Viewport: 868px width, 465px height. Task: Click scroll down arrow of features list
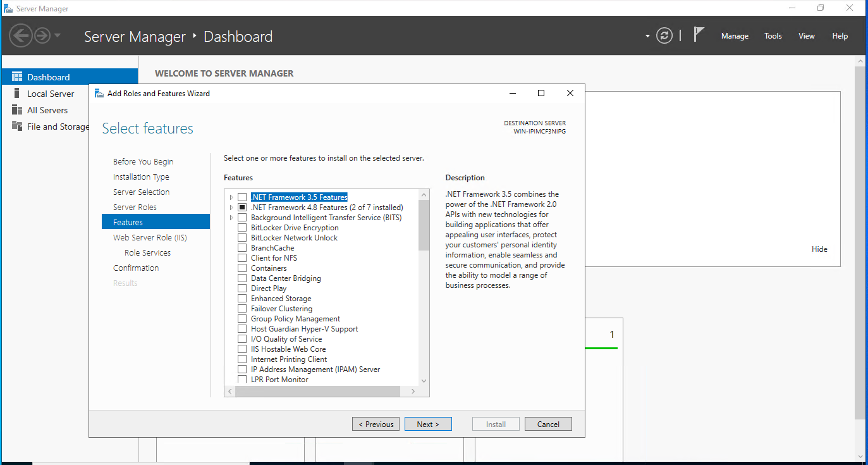tap(424, 381)
